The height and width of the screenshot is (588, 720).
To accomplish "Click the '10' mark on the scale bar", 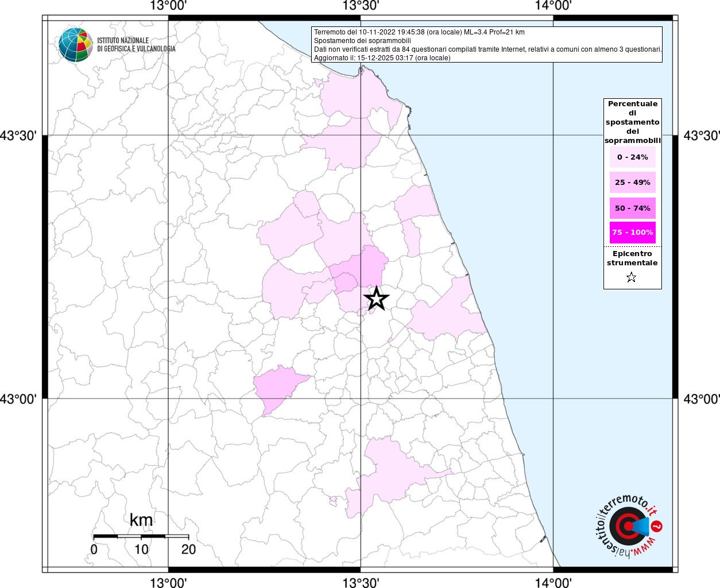I will [141, 550].
